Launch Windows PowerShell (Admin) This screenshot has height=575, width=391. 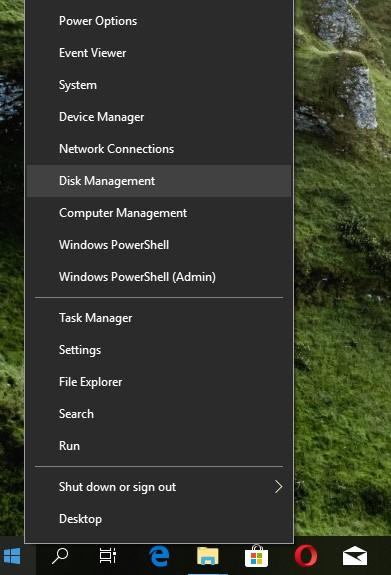159,277
